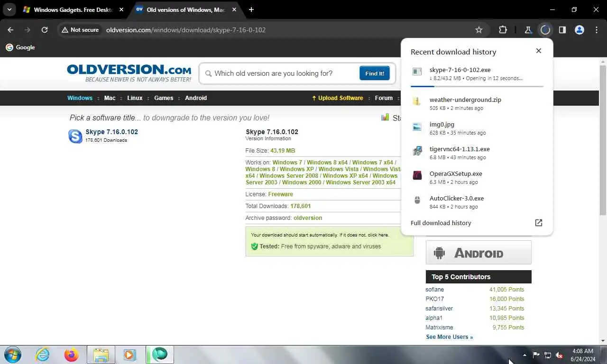Reload the page with refresh icon

click(45, 30)
